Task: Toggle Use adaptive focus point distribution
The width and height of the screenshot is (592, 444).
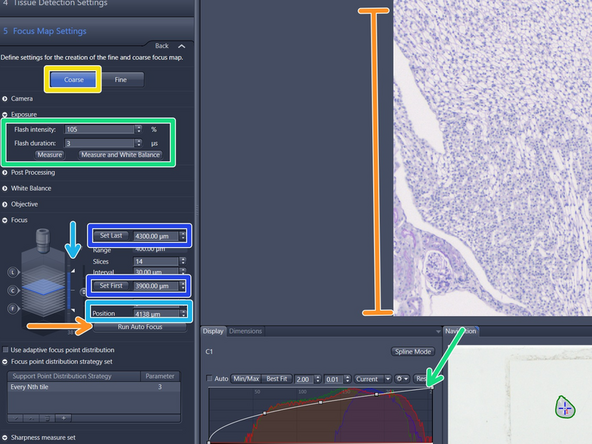Action: [x=5, y=350]
